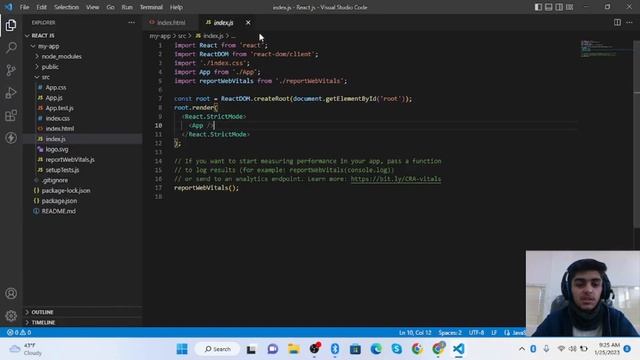Open Bluetooth app in taskbar
The height and width of the screenshot is (360, 640).
335,349
